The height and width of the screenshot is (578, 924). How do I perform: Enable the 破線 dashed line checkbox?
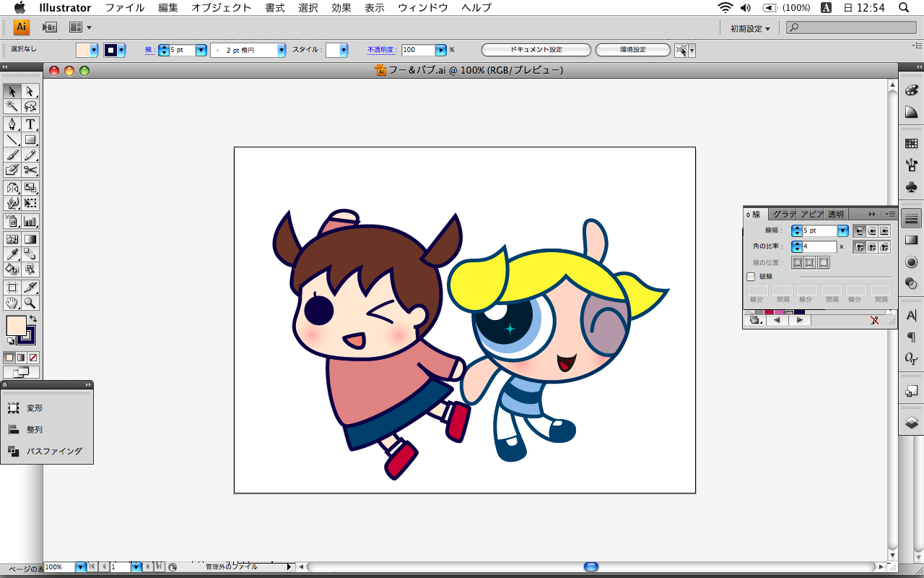751,277
